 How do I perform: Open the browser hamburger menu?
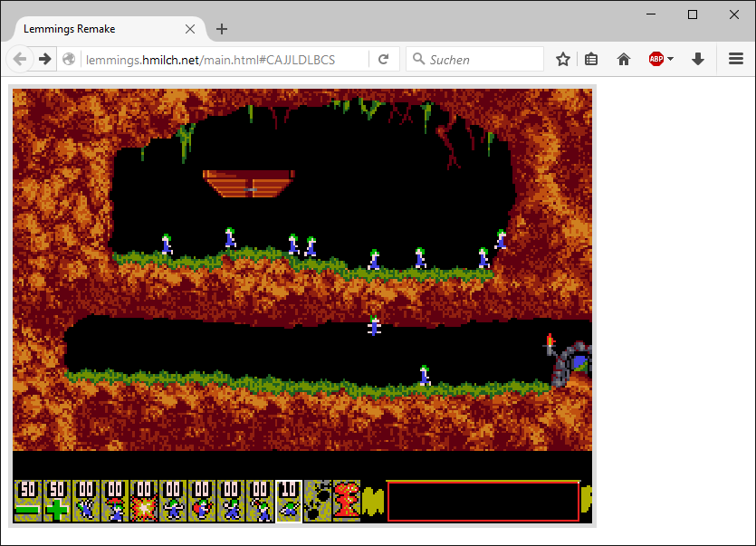point(736,59)
